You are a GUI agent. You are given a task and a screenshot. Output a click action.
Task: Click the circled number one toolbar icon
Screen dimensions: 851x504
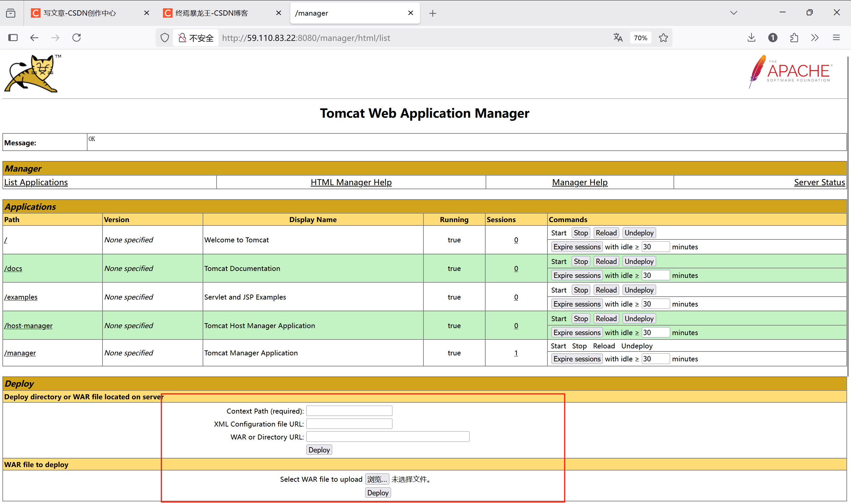(773, 37)
